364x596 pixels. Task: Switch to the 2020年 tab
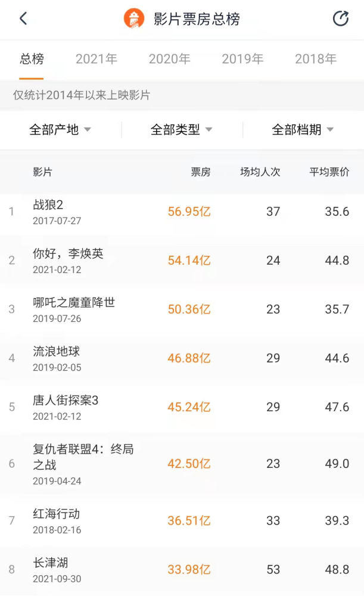170,59
